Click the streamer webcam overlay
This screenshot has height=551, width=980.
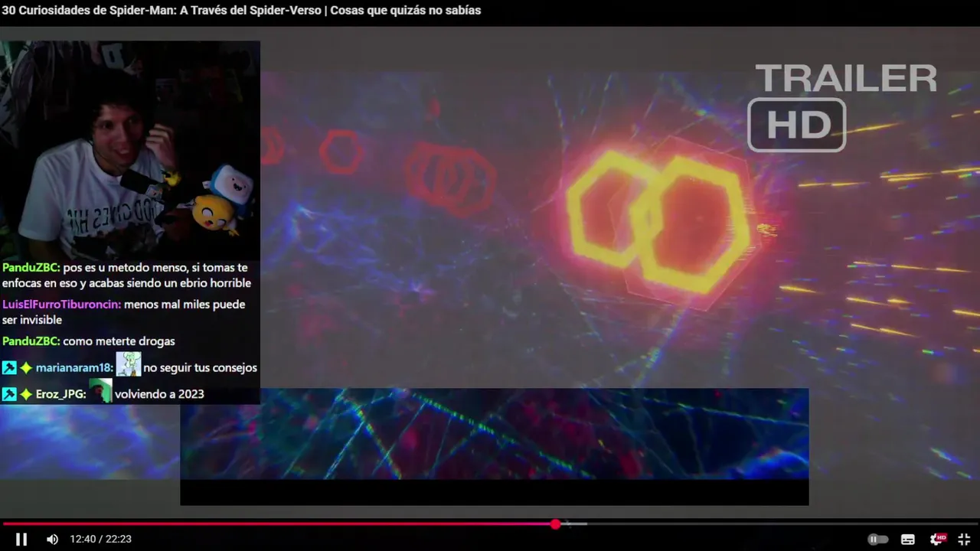tap(130, 150)
